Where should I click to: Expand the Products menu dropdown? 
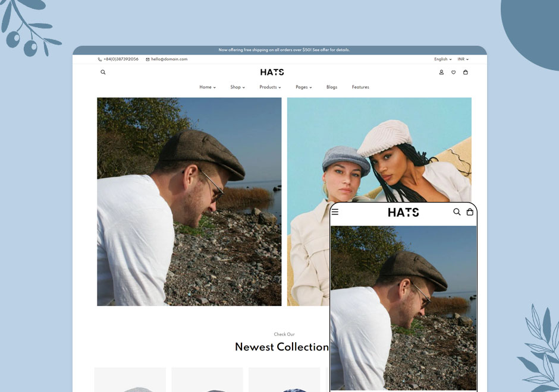[x=270, y=87]
